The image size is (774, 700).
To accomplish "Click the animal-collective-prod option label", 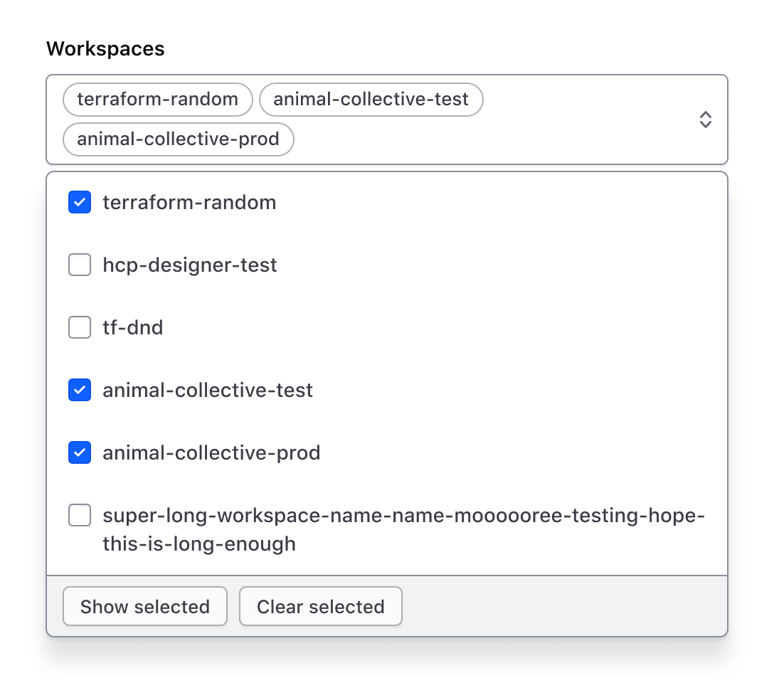I will coord(211,452).
